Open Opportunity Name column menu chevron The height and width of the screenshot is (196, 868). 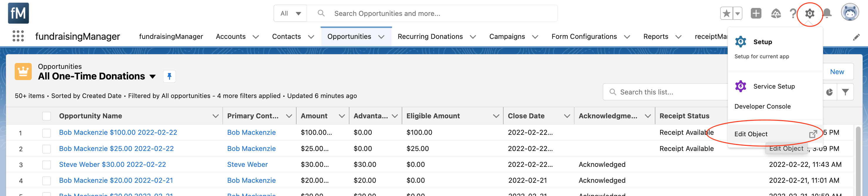216,116
